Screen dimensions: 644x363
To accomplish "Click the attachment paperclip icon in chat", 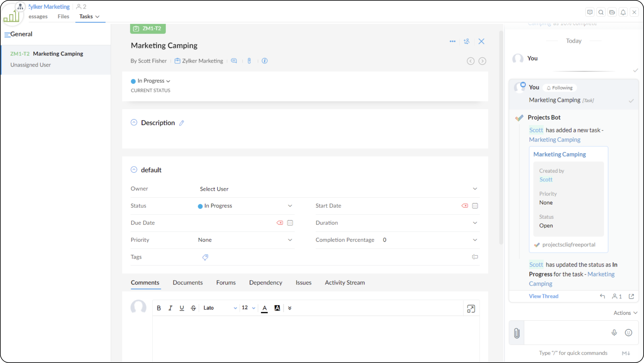I will pyautogui.click(x=517, y=333).
